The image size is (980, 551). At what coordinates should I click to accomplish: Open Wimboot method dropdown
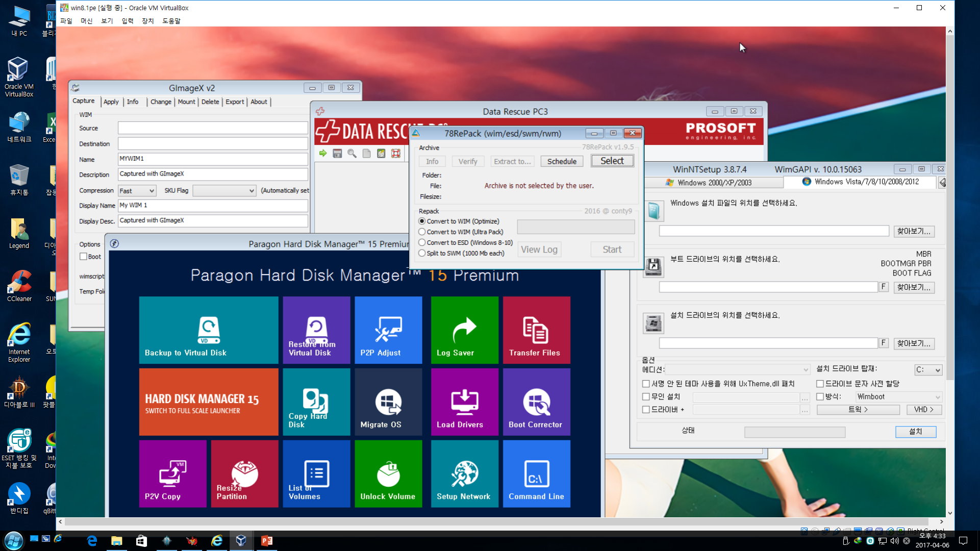coord(898,396)
